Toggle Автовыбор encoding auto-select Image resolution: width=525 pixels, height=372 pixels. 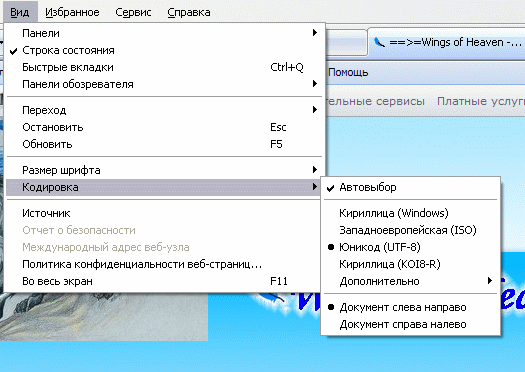(410, 187)
